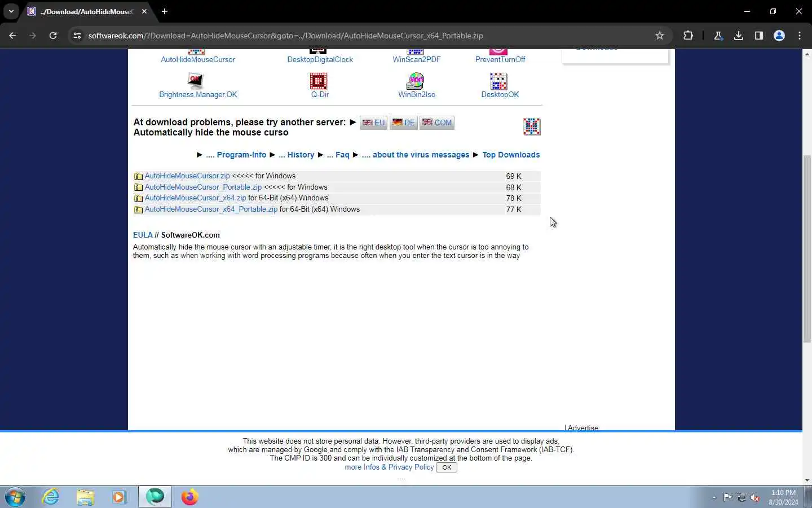Open more Infos & Privacy Policy link
The height and width of the screenshot is (508, 812).
click(389, 467)
